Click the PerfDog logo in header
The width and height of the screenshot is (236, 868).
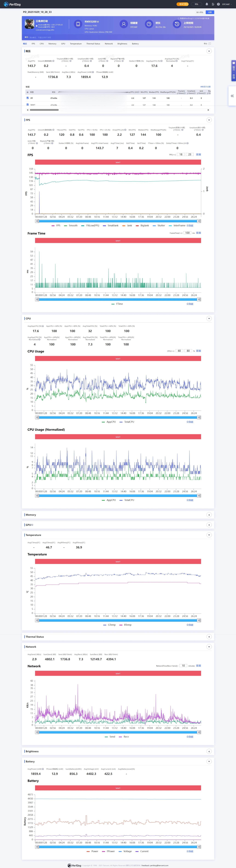[12, 4]
